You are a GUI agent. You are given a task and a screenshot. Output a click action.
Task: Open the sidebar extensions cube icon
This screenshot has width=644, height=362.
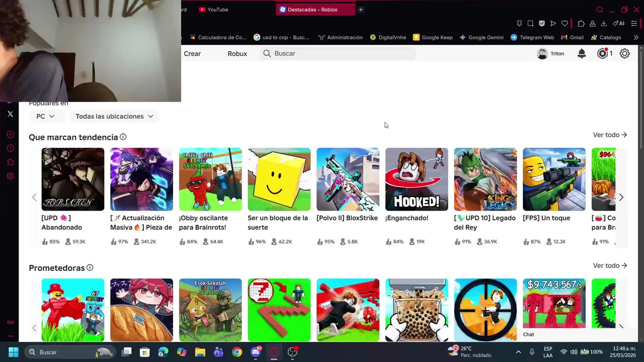click(10, 162)
